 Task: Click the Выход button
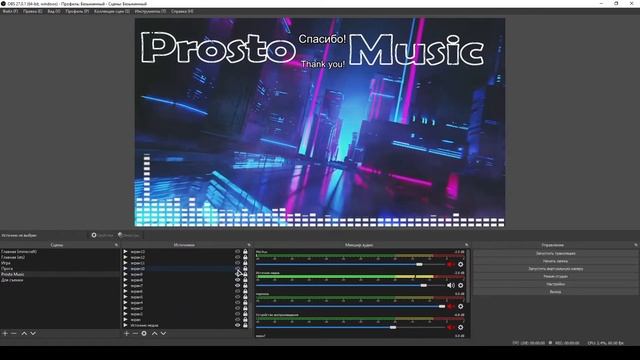tap(555, 292)
